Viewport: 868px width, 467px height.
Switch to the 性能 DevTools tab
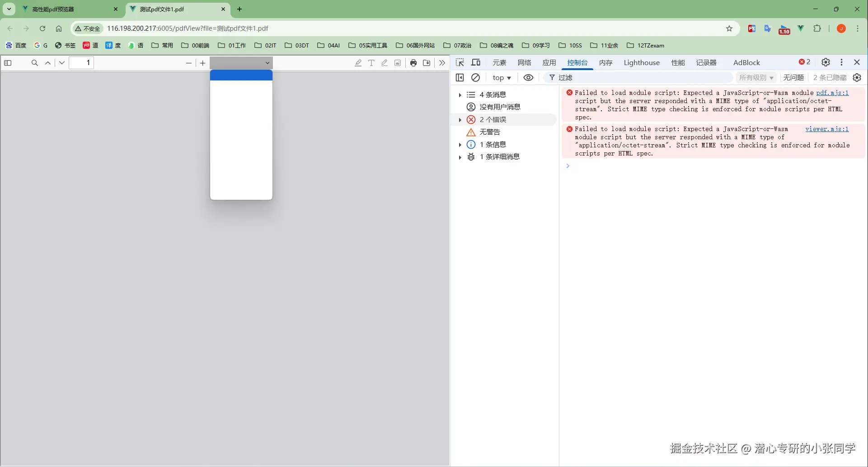[x=678, y=63]
